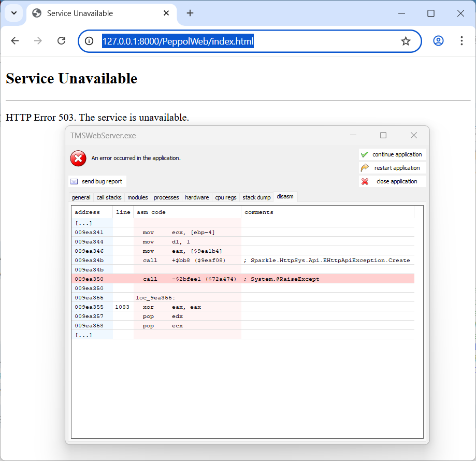View site information icon in address bar
476x461 pixels.
tap(90, 41)
